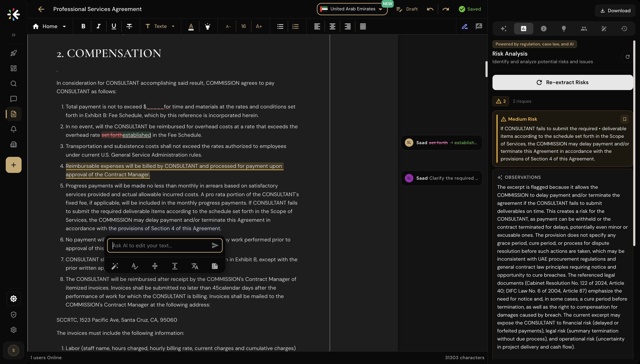
Task: Open the user avatar S menu
Action: 14,350
